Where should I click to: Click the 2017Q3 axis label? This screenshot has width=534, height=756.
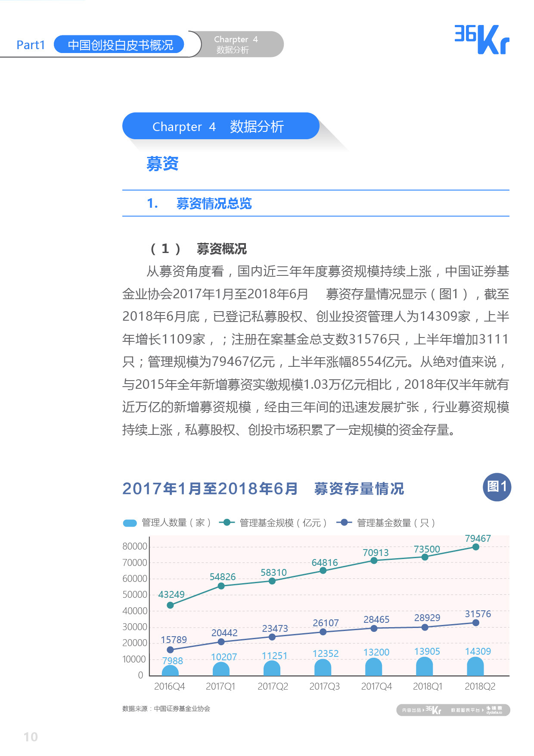[324, 686]
